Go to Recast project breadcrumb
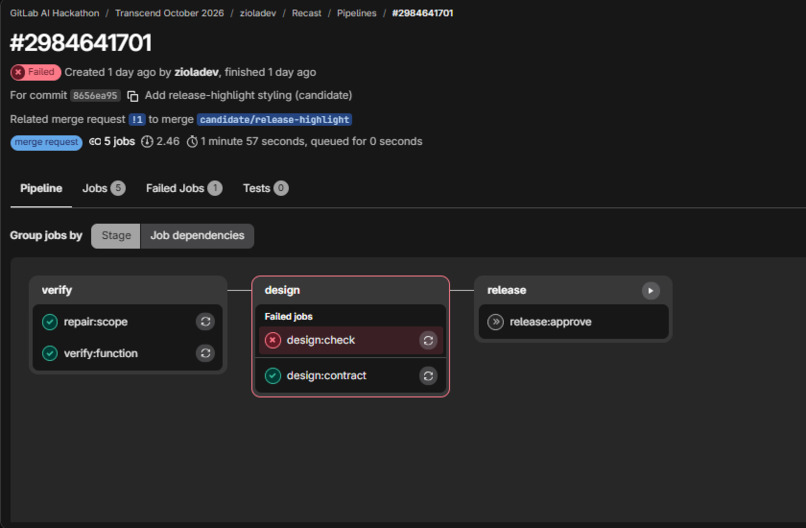The width and height of the screenshot is (806, 528). pos(306,13)
